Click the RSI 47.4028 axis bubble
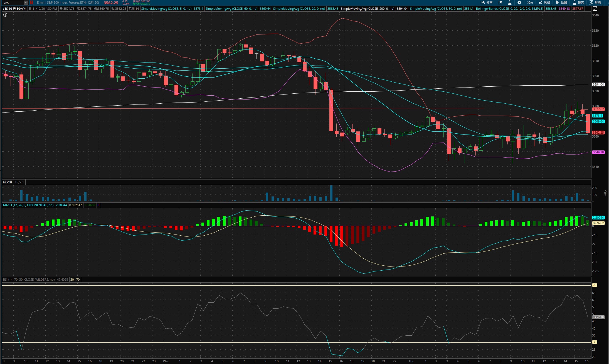This screenshot has width=609, height=364. 598,317
